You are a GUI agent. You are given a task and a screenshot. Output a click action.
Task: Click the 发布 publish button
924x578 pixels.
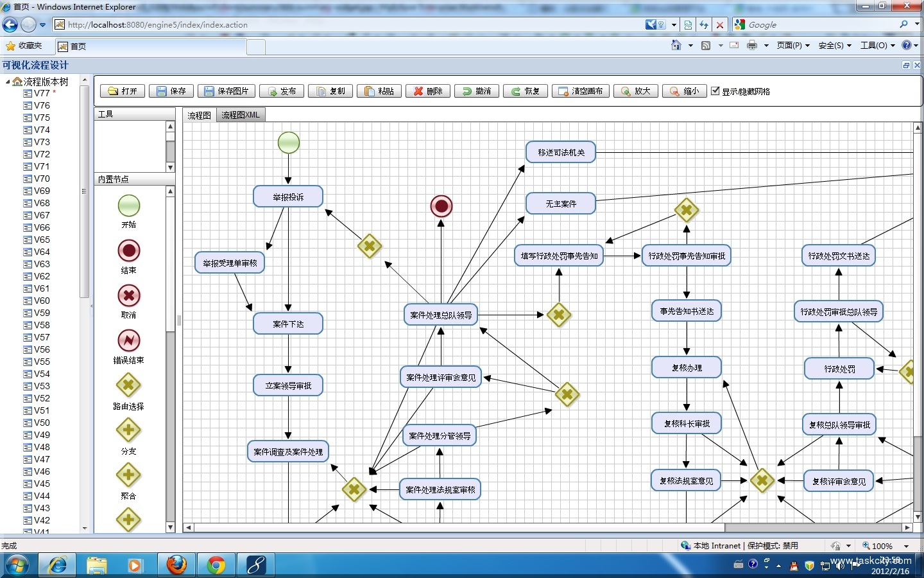tap(282, 91)
